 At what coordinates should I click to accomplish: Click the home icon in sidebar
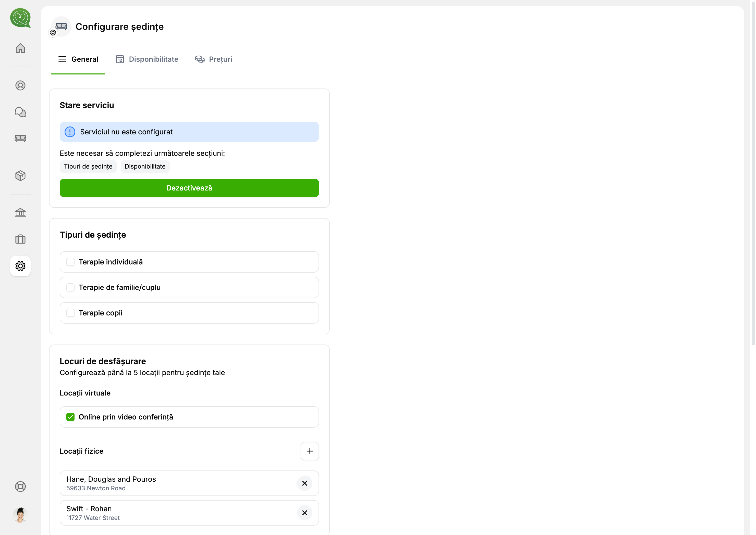point(20,48)
